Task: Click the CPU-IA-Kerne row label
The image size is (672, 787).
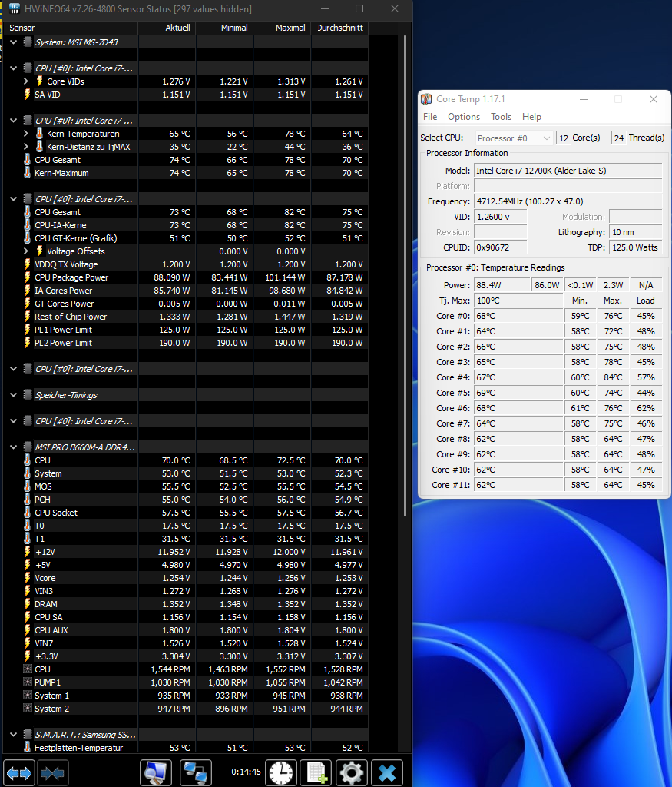Action: [x=60, y=225]
